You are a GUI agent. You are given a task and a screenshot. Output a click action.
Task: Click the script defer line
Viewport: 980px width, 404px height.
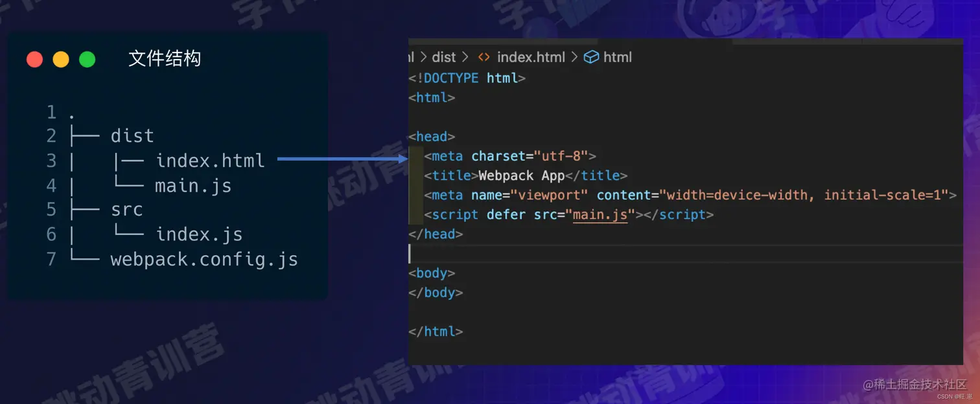(568, 214)
